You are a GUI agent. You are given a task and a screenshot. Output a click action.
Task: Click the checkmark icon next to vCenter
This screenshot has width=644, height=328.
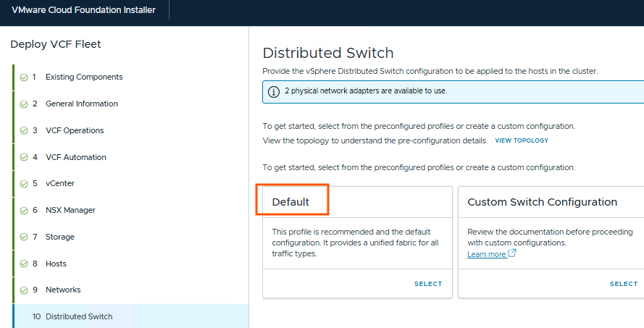point(24,184)
